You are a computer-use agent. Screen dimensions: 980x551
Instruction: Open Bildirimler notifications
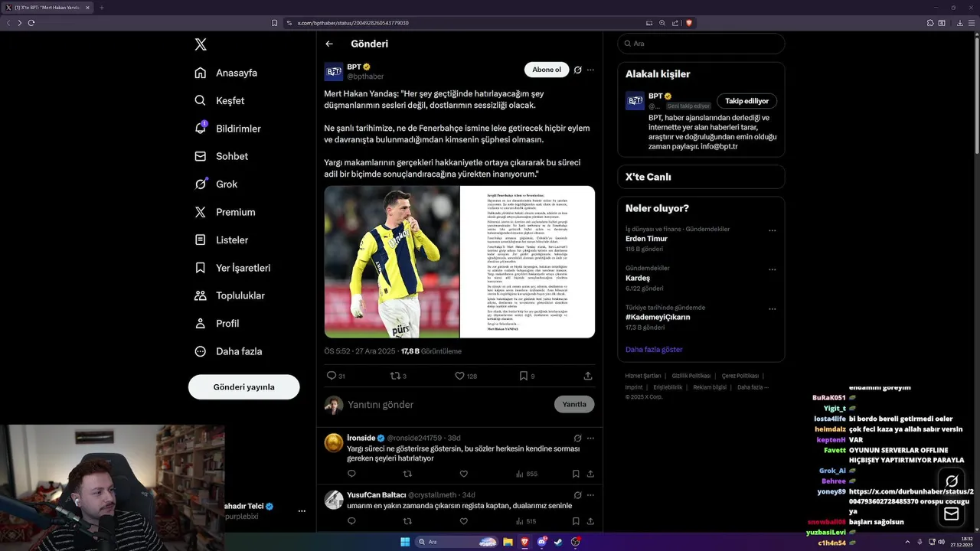pos(227,129)
